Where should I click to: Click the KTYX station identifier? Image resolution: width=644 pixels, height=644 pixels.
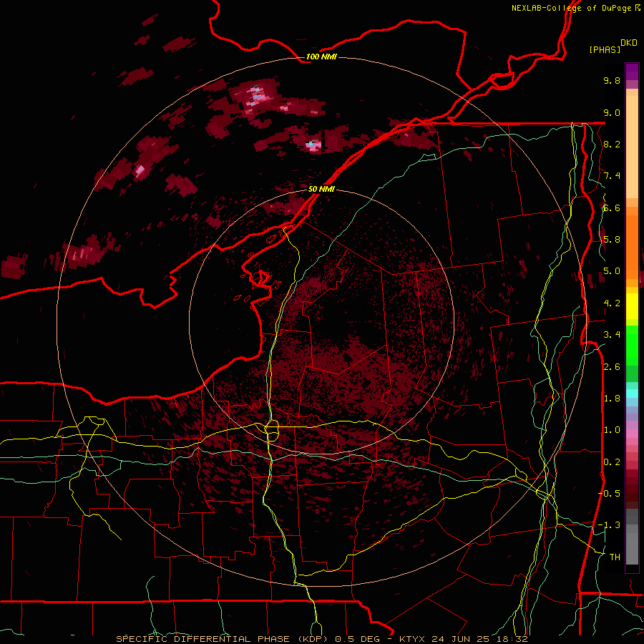pos(412,639)
